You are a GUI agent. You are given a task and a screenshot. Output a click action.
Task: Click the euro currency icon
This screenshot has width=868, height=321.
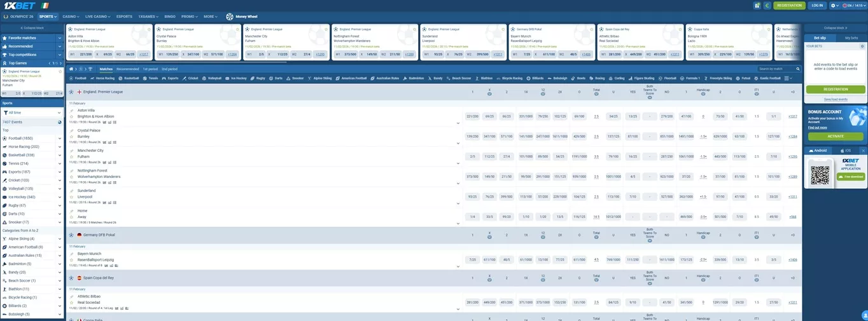coord(767,5)
